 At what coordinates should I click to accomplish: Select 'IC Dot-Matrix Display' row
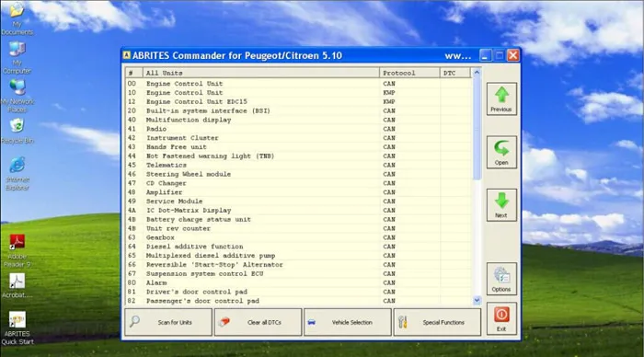(x=299, y=210)
